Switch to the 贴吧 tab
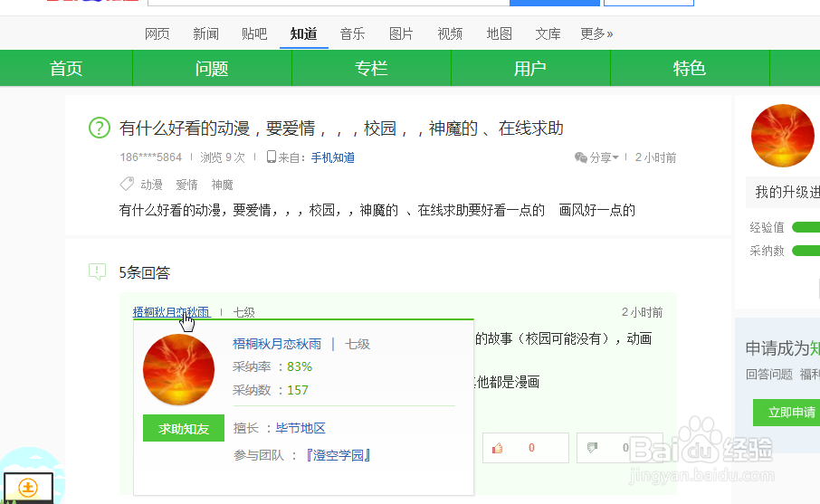Image resolution: width=820 pixels, height=504 pixels. point(254,34)
